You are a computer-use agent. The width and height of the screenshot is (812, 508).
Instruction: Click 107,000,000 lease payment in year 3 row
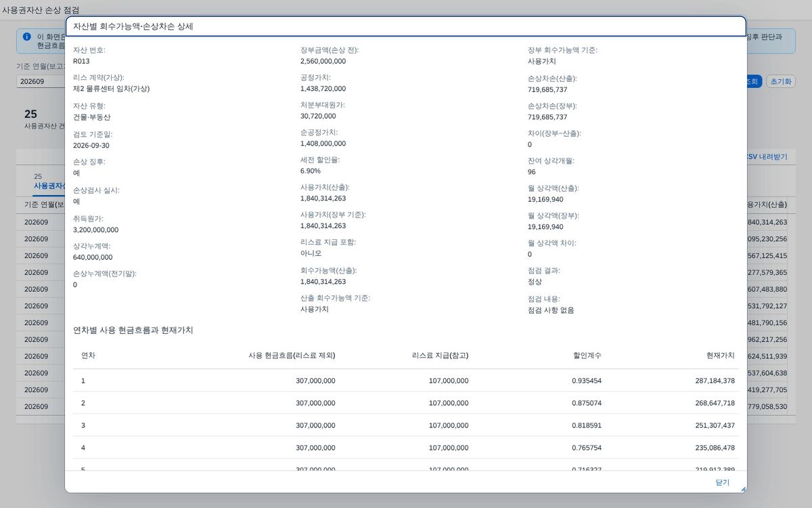449,425
